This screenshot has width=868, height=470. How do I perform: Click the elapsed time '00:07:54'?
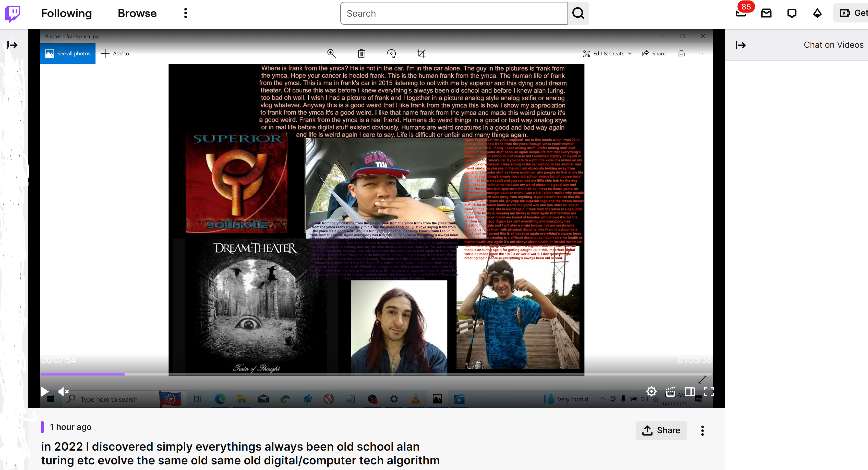pyautogui.click(x=59, y=360)
